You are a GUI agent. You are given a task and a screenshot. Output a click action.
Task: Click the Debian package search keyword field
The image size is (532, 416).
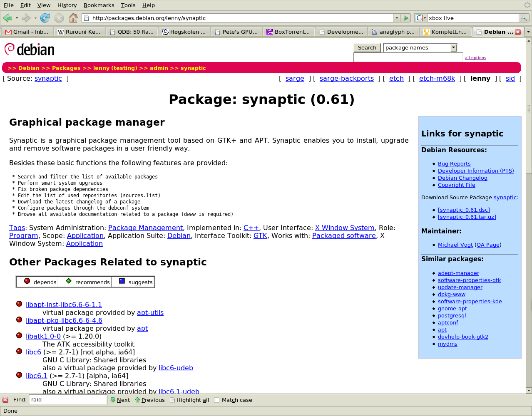(408, 57)
